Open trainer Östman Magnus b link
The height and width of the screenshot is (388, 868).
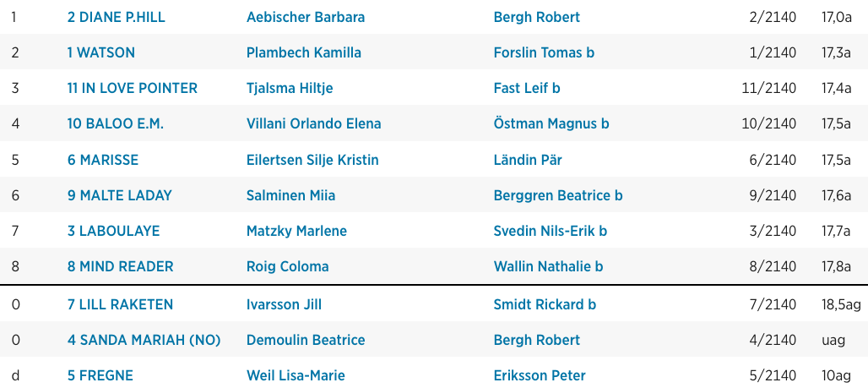pyautogui.click(x=551, y=123)
